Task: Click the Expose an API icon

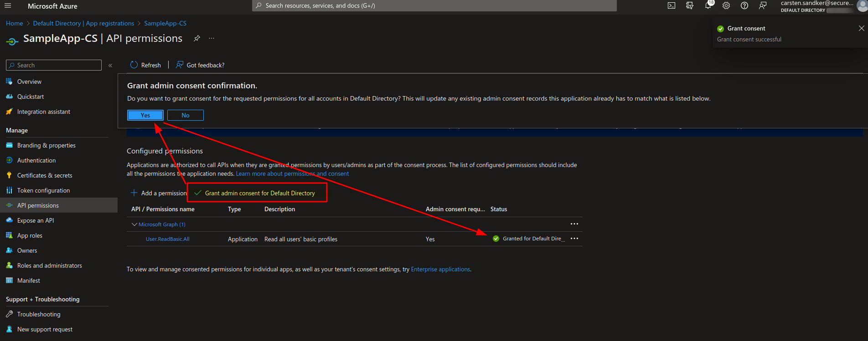Action: (9, 220)
